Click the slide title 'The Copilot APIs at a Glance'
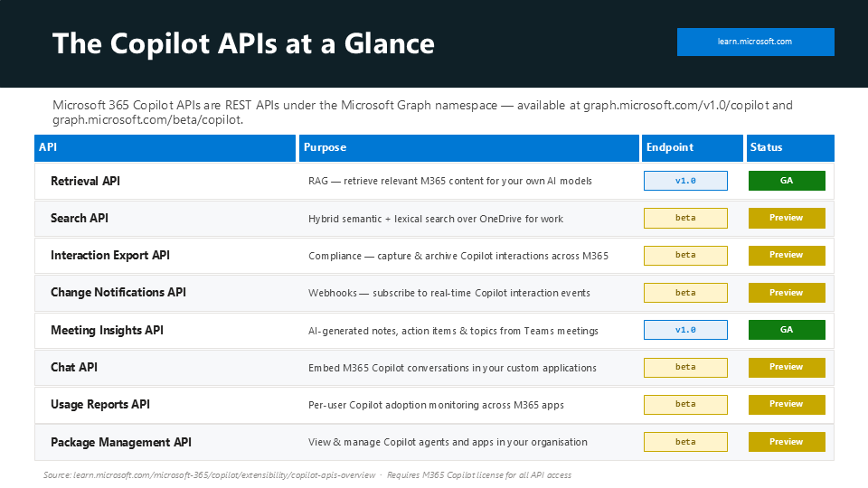The image size is (868, 488). coord(243,43)
